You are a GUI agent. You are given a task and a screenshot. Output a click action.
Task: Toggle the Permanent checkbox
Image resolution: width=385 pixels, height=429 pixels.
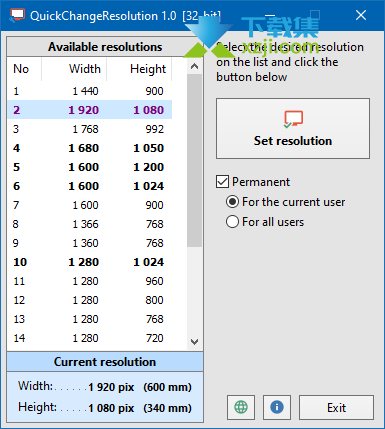pyautogui.click(x=222, y=182)
